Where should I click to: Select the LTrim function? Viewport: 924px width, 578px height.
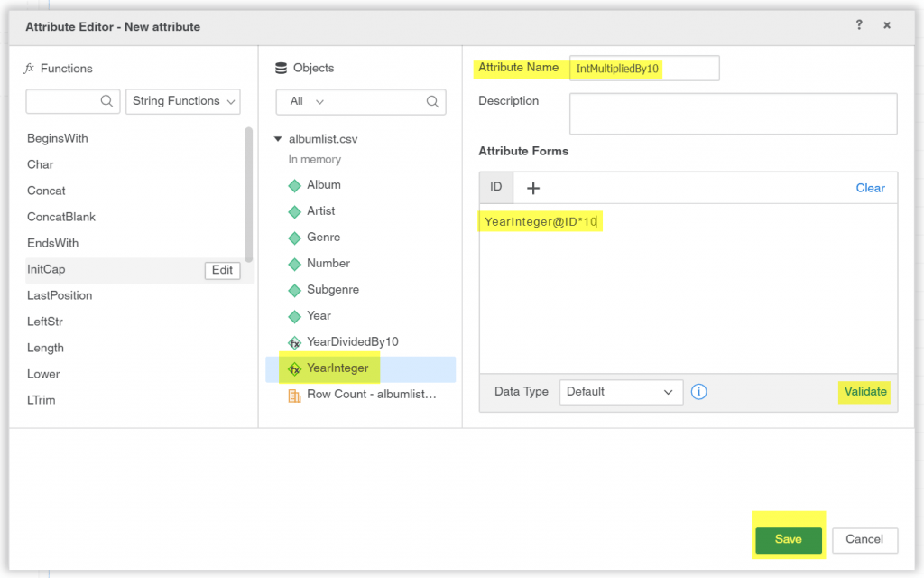[x=42, y=400]
